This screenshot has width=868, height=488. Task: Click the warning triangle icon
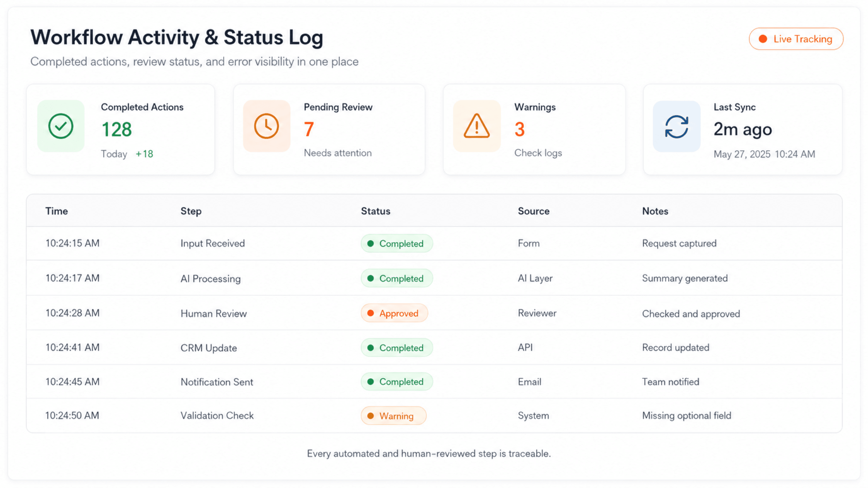pos(477,126)
